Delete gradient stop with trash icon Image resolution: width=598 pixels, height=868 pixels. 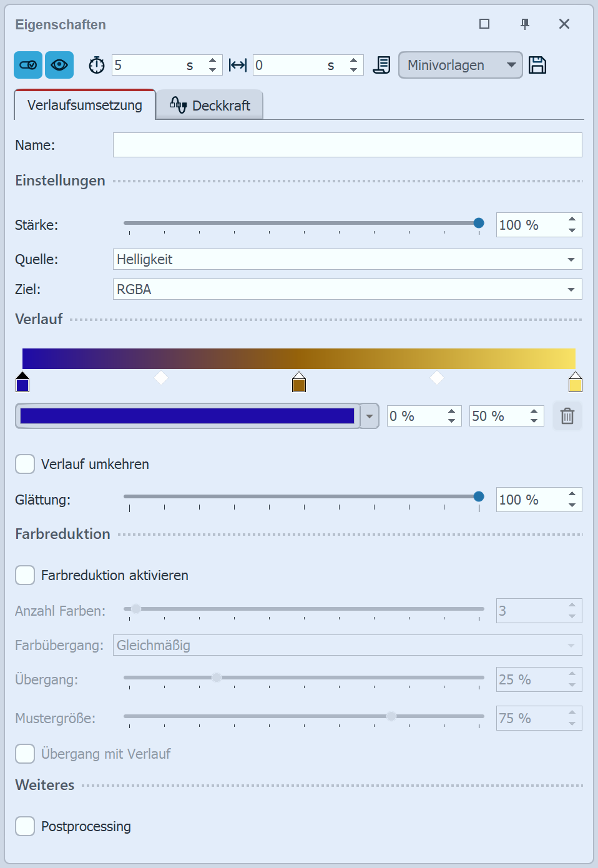tap(567, 416)
